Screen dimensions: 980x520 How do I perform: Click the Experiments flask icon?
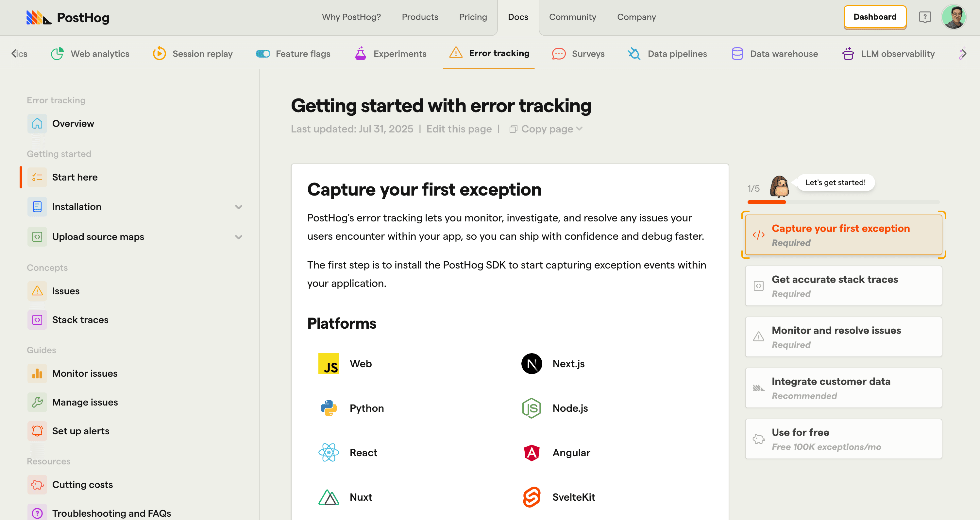click(x=360, y=54)
